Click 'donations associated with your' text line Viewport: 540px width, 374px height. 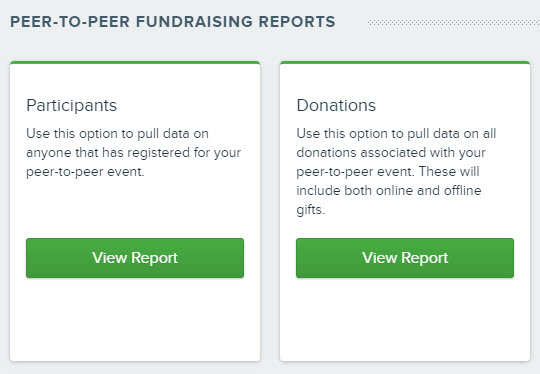click(x=391, y=153)
